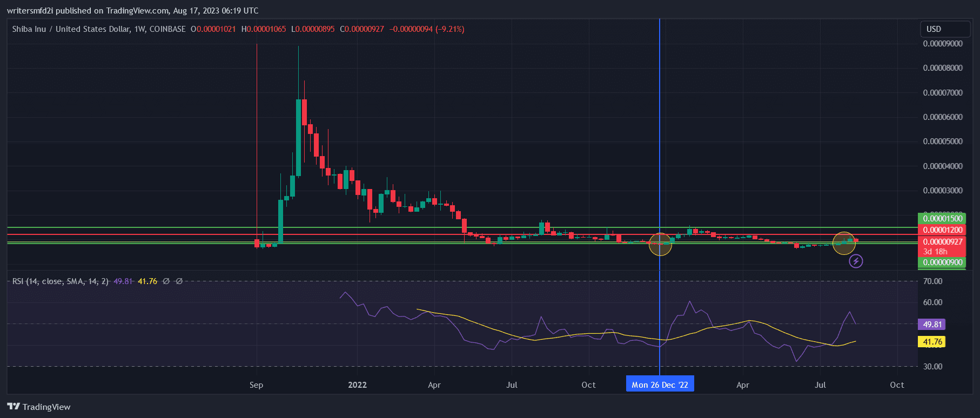Click the 0.00009000 price axis label
980x418 pixels.
[x=942, y=44]
